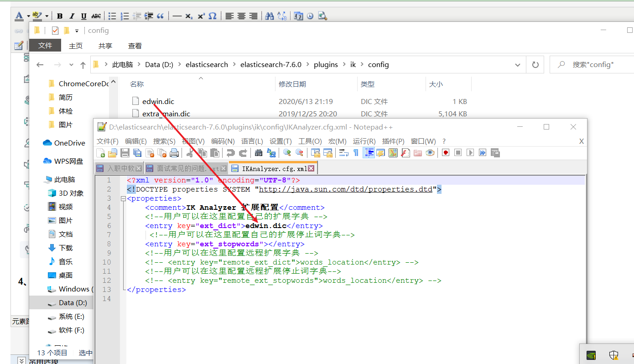Expand the breadcrumb chevron after Data (D:)

179,65
